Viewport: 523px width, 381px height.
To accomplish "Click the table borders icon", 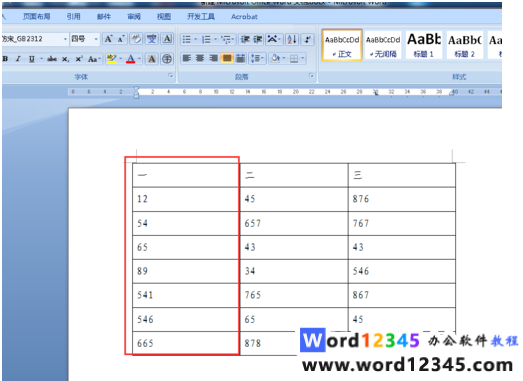I will [294, 59].
